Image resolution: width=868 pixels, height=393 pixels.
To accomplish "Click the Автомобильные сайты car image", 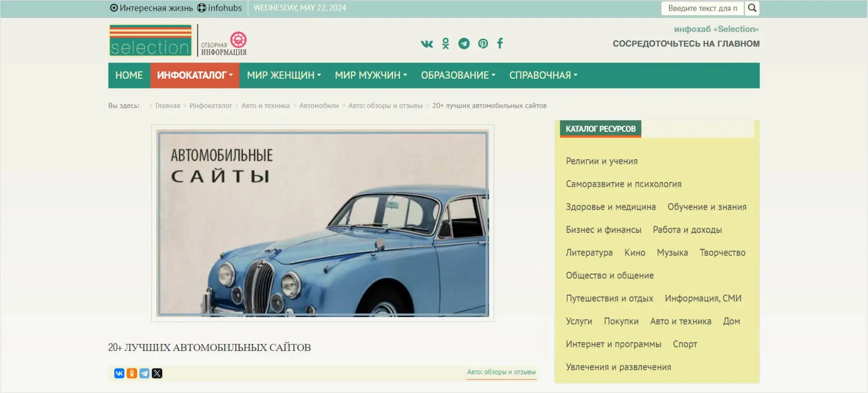I will click(x=323, y=223).
